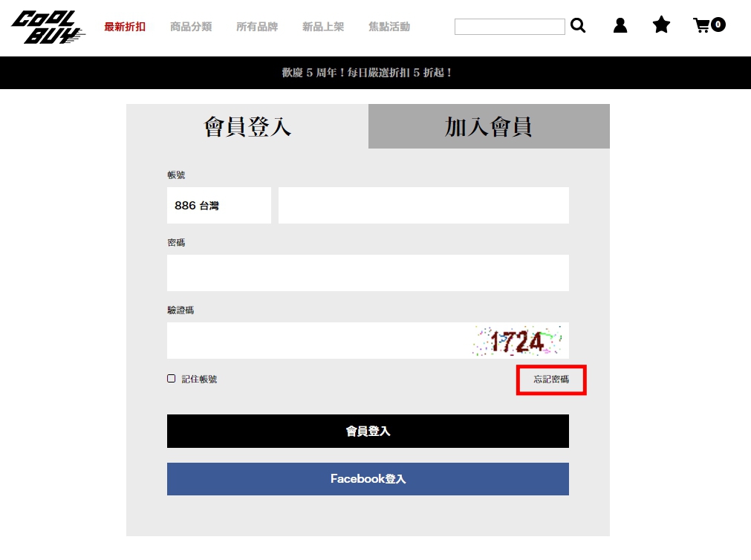751x560 pixels.
Task: Click the 1724 captcha image
Action: [517, 341]
